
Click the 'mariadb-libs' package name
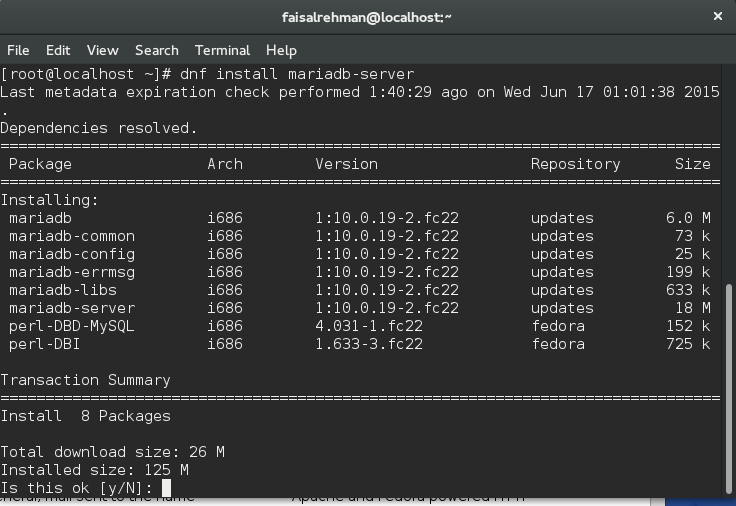point(63,290)
